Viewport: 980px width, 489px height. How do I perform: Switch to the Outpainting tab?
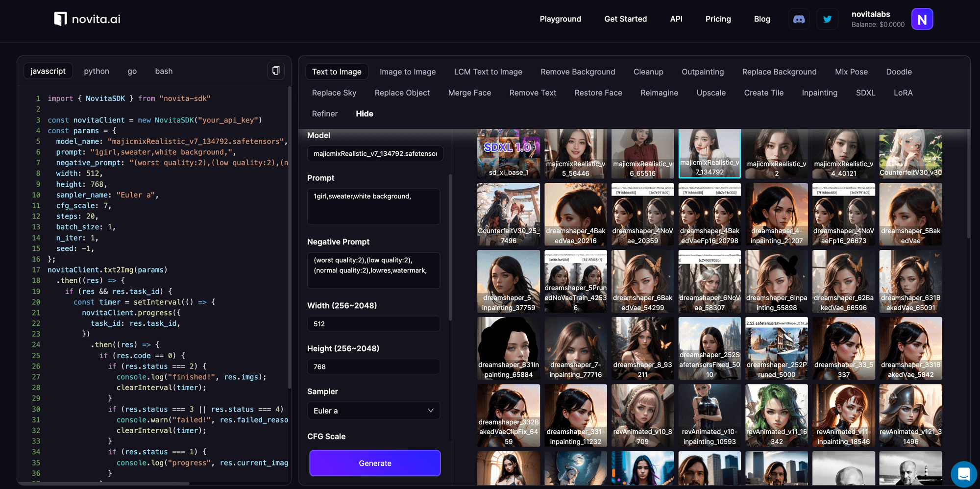click(x=703, y=72)
